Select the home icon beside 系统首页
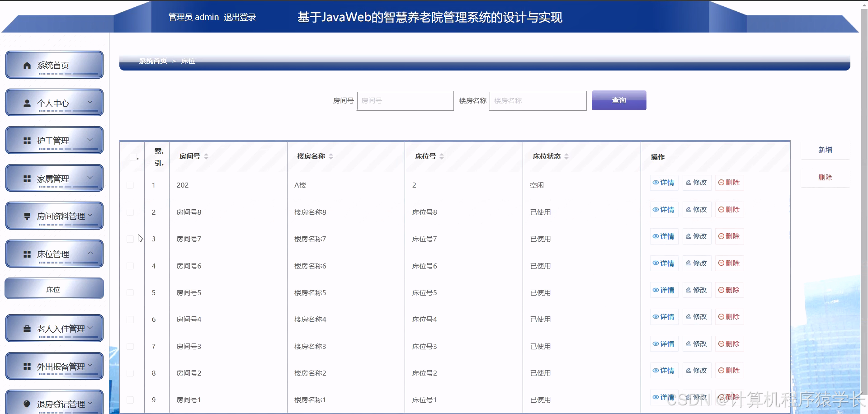The height and width of the screenshot is (414, 868). pos(27,65)
